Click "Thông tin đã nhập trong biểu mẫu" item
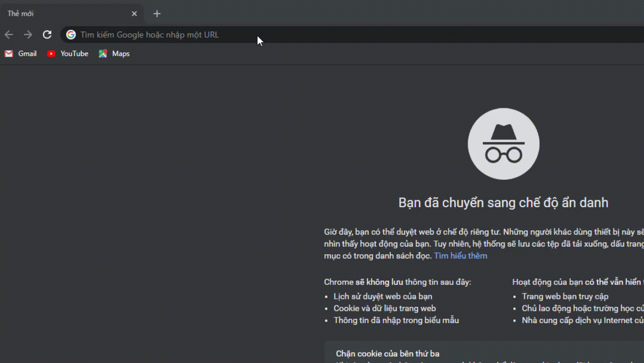644x363 pixels. (x=396, y=320)
